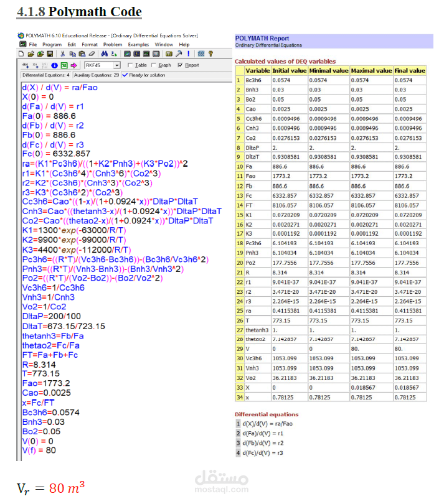
Task: Click the second folder icon beside Save
Action: point(40,54)
